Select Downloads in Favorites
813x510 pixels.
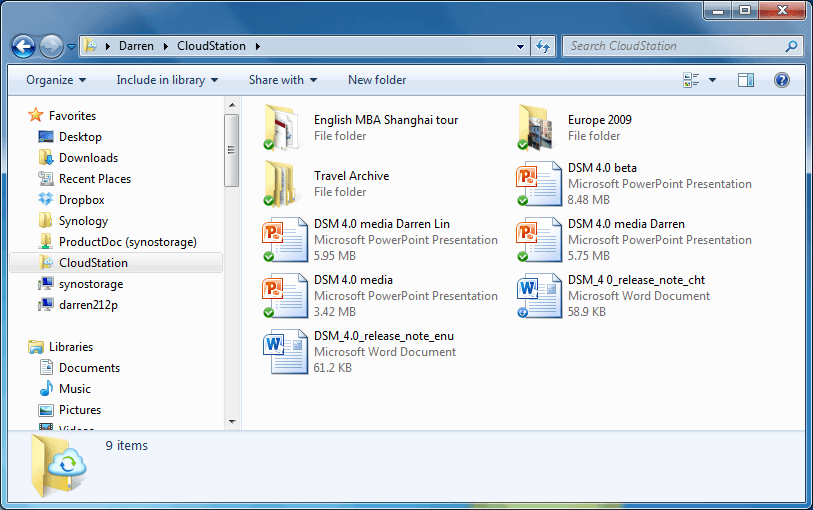pos(88,158)
